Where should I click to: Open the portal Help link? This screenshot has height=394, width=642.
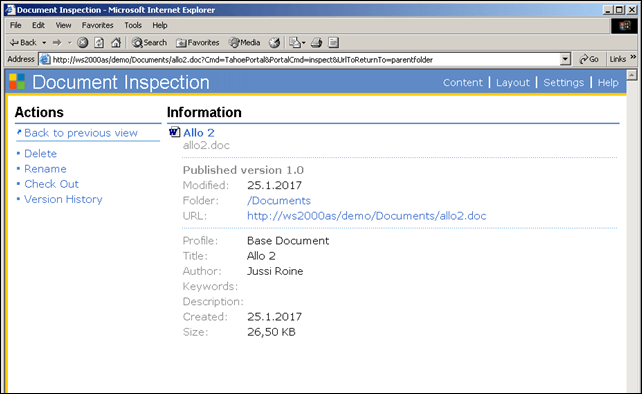pos(608,83)
